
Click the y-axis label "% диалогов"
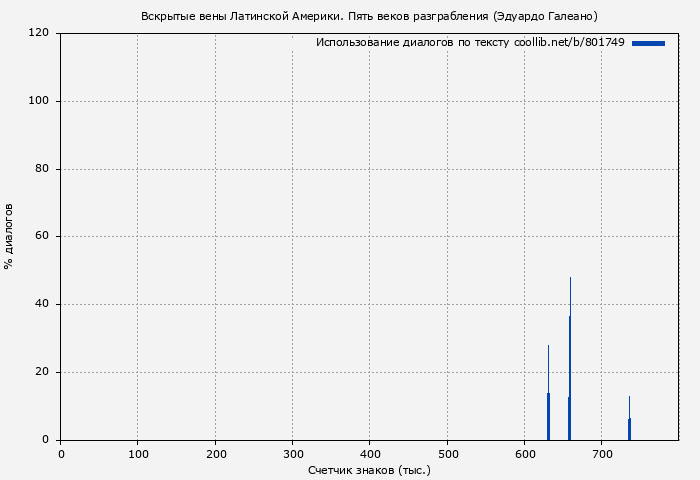click(9, 236)
